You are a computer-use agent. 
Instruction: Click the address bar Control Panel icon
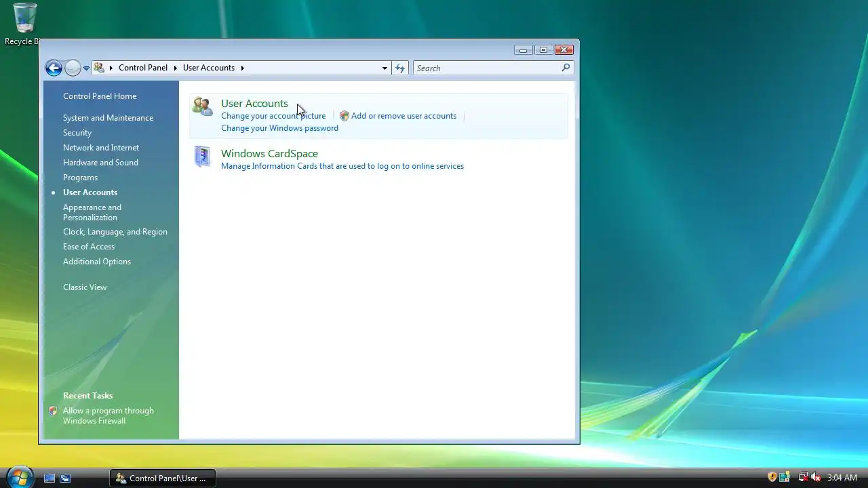(x=99, y=68)
